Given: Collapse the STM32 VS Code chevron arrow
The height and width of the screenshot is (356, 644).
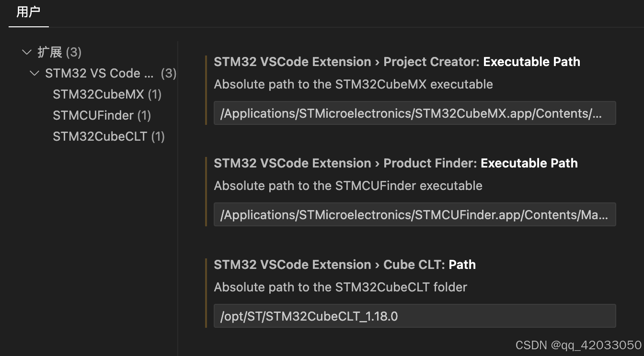Looking at the screenshot, I should [x=34, y=73].
